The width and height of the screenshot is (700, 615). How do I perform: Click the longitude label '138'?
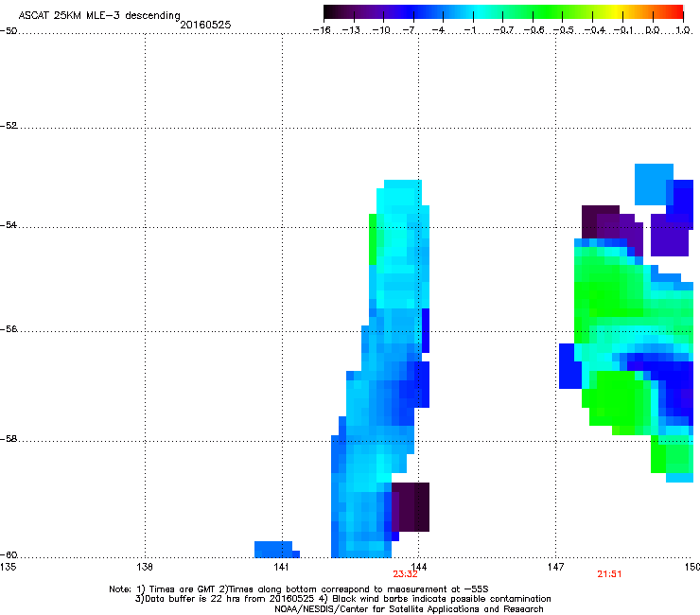coord(145,567)
